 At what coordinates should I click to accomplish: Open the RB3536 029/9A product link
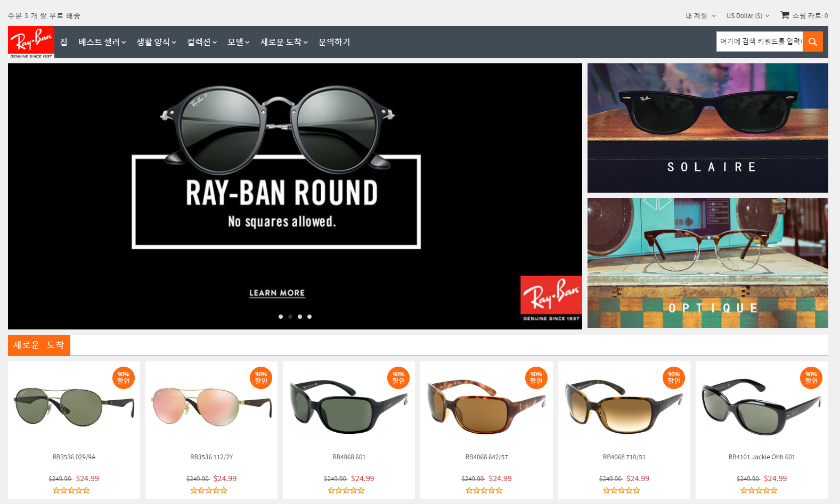pyautogui.click(x=74, y=457)
